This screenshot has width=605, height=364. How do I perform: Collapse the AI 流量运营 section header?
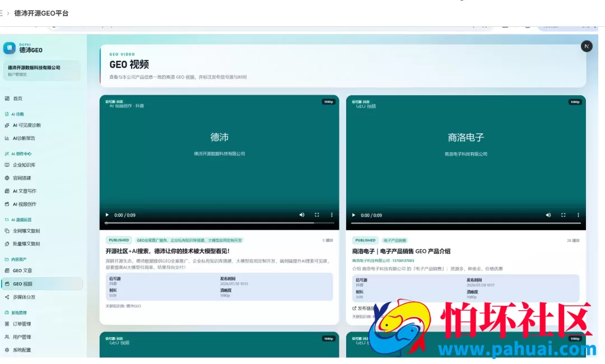(18, 220)
